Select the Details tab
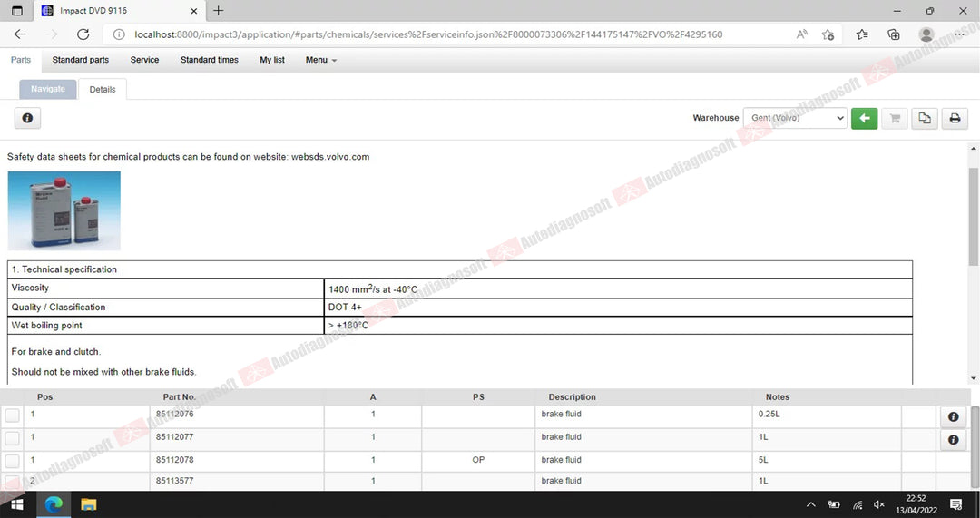Image resolution: width=980 pixels, height=518 pixels. [102, 89]
